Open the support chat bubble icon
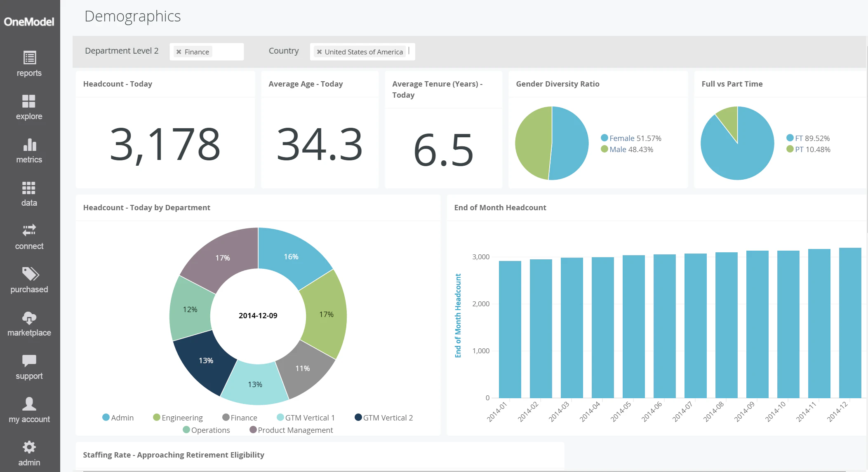The width and height of the screenshot is (868, 472). pos(29,361)
